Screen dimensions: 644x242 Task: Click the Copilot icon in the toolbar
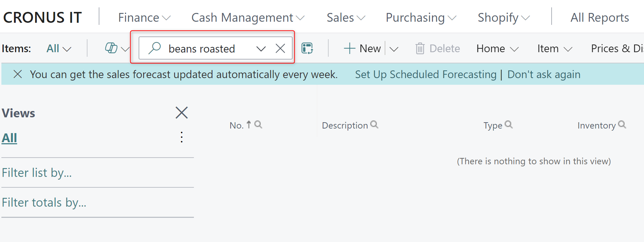coord(111,48)
